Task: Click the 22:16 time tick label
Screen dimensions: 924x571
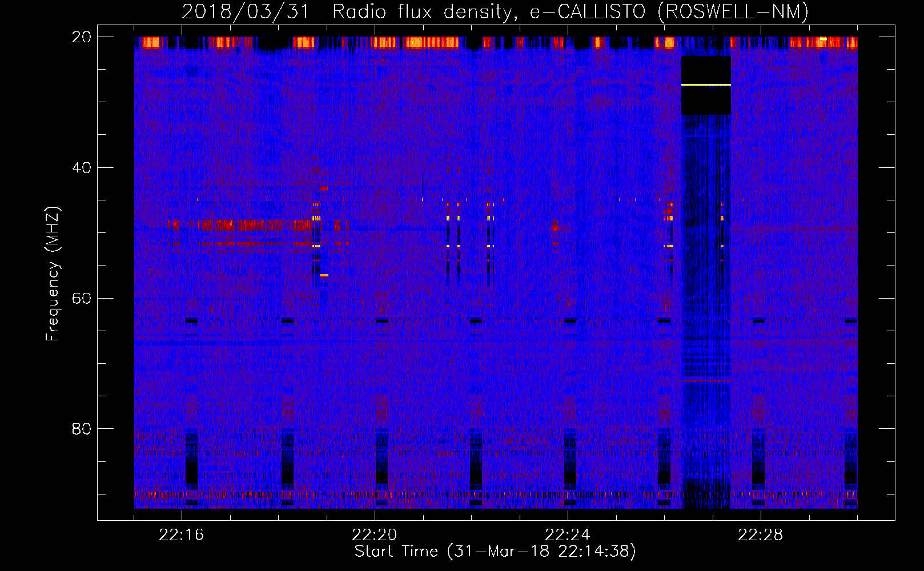Action: (x=182, y=534)
